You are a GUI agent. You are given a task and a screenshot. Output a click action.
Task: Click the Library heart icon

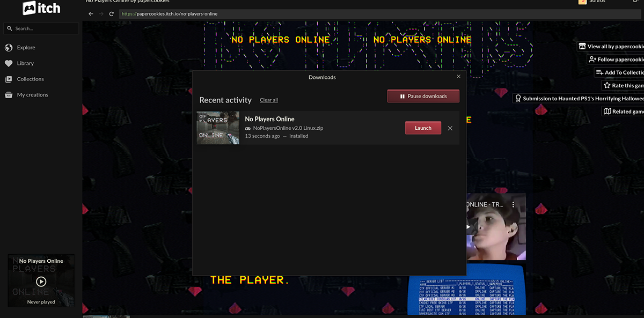9,63
